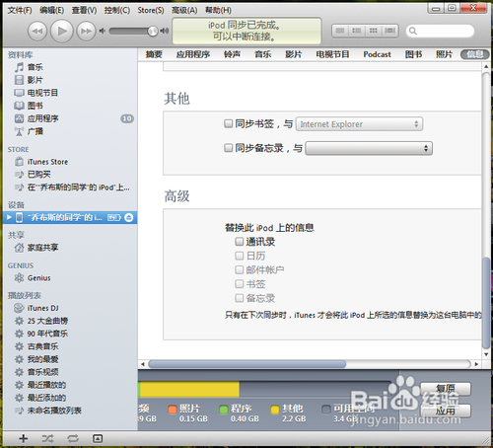
Task: Switch to grid view icon
Action: tap(374, 31)
